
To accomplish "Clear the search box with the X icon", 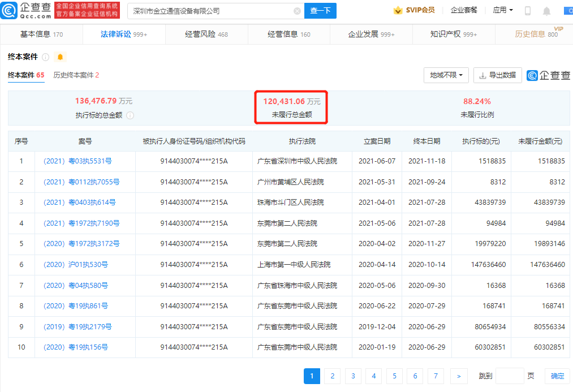I will coord(297,11).
